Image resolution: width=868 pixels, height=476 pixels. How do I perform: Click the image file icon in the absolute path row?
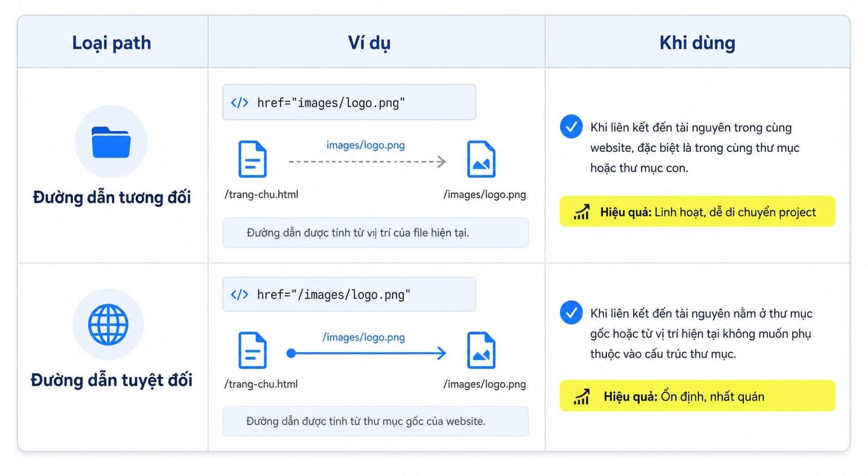481,350
